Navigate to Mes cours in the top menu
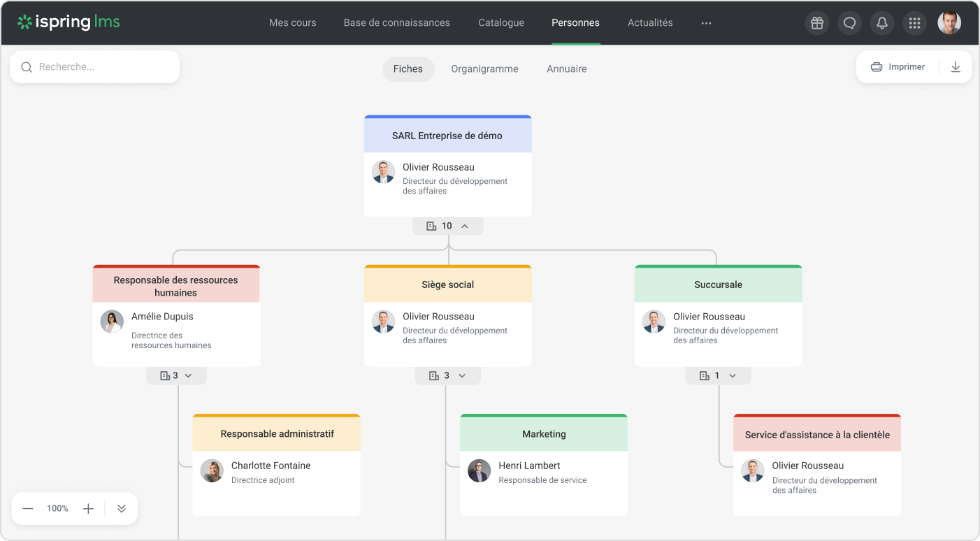 coord(292,22)
